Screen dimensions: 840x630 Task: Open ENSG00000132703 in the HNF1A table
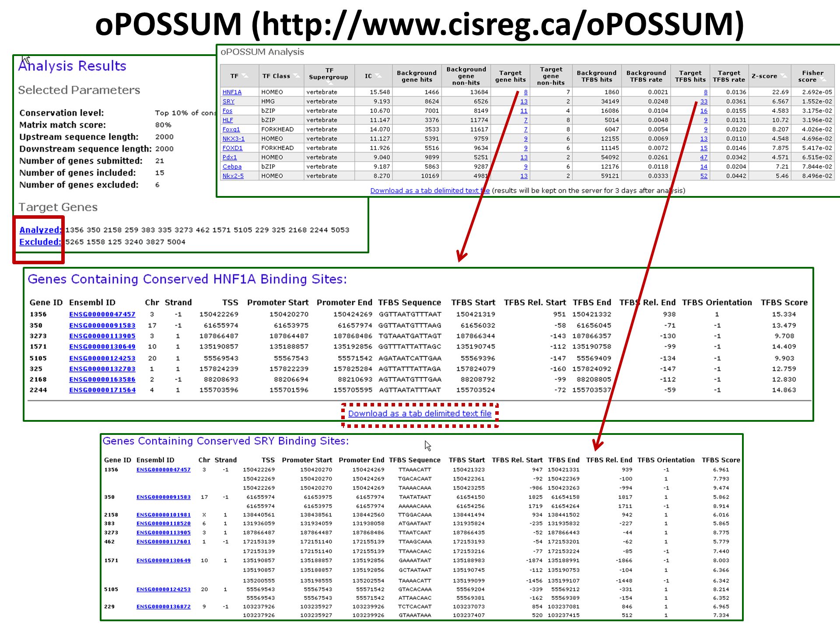click(102, 369)
